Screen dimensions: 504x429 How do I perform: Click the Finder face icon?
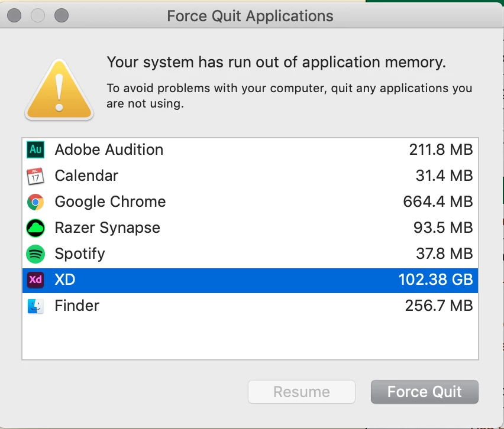pos(35,306)
